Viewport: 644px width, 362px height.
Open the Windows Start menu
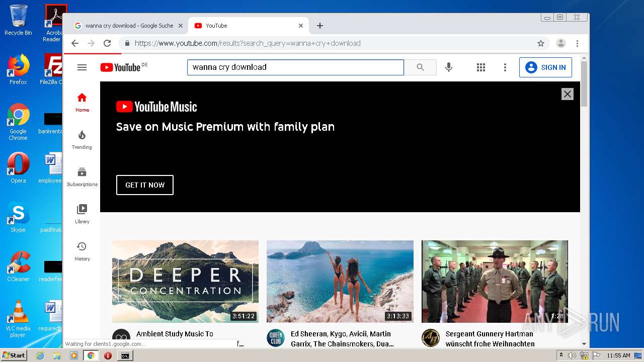tap(14, 355)
